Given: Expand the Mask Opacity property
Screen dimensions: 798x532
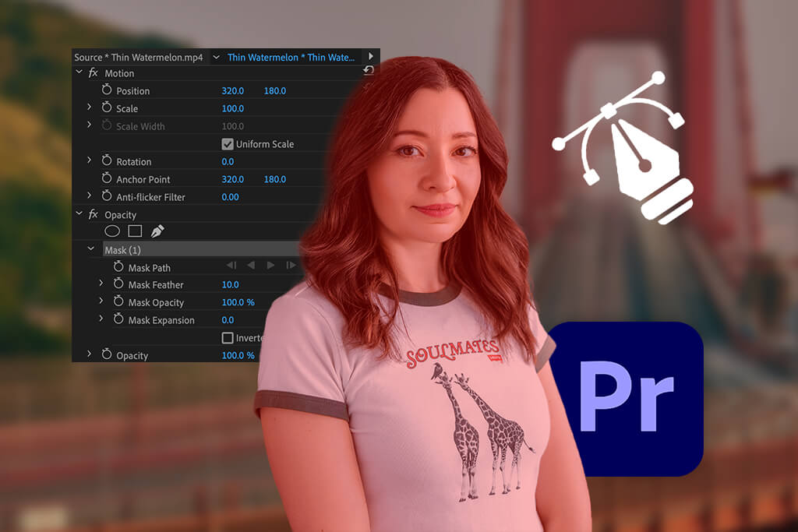Looking at the screenshot, I should pyautogui.click(x=101, y=301).
